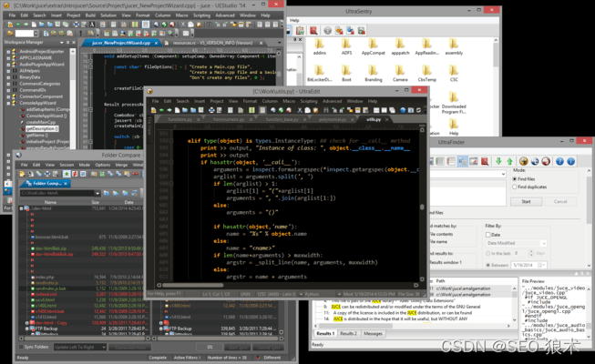Switch to the Results 2 tab in UltraFinder
This screenshot has height=364, width=595.
(348, 333)
